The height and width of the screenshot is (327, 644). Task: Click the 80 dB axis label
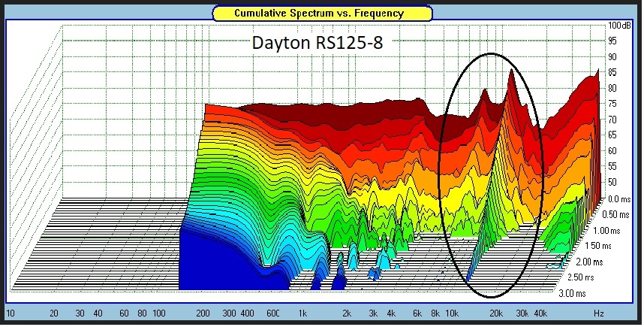(612, 88)
